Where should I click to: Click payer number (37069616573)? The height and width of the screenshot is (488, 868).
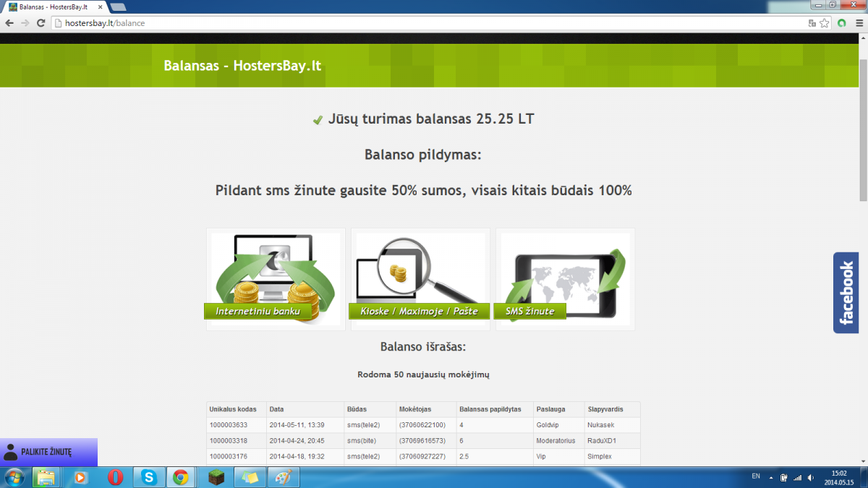(422, 441)
